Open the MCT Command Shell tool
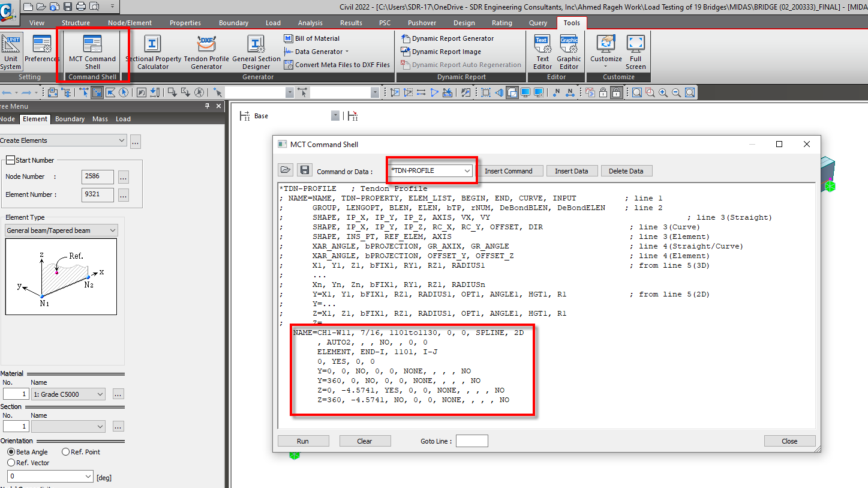Screen dimensions: 868x488 tap(92, 52)
